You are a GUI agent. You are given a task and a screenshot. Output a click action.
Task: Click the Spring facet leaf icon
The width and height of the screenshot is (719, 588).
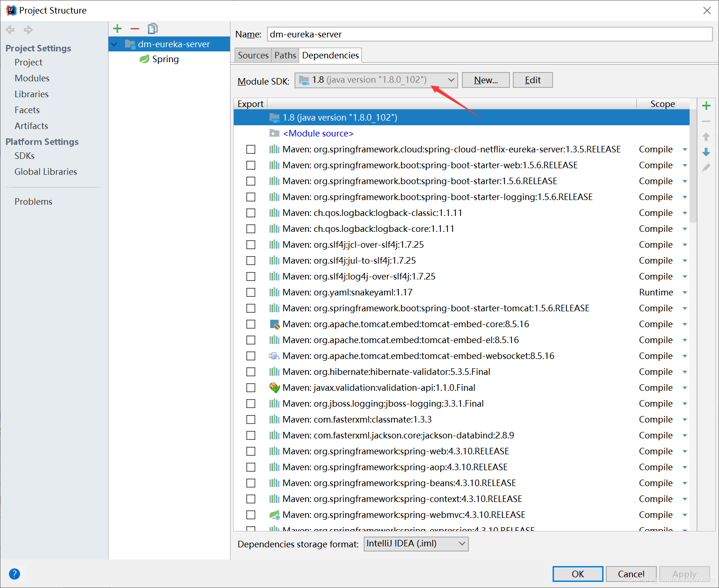pyautogui.click(x=144, y=59)
